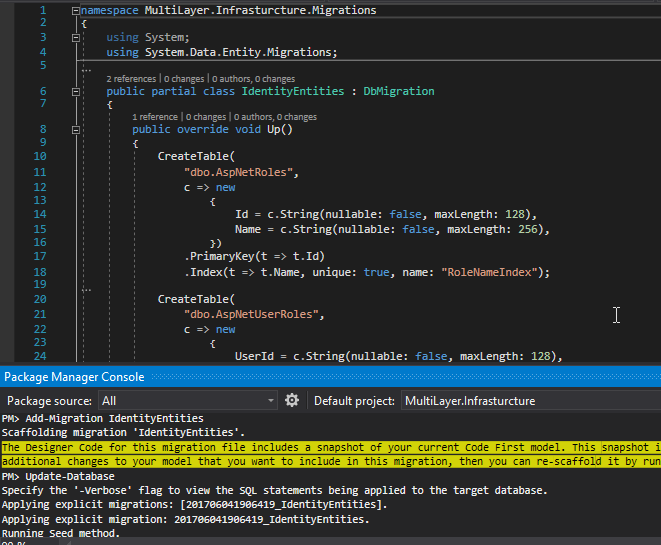The width and height of the screenshot is (661, 545).
Task: Open Package Manager Console settings gear
Action: 292,400
